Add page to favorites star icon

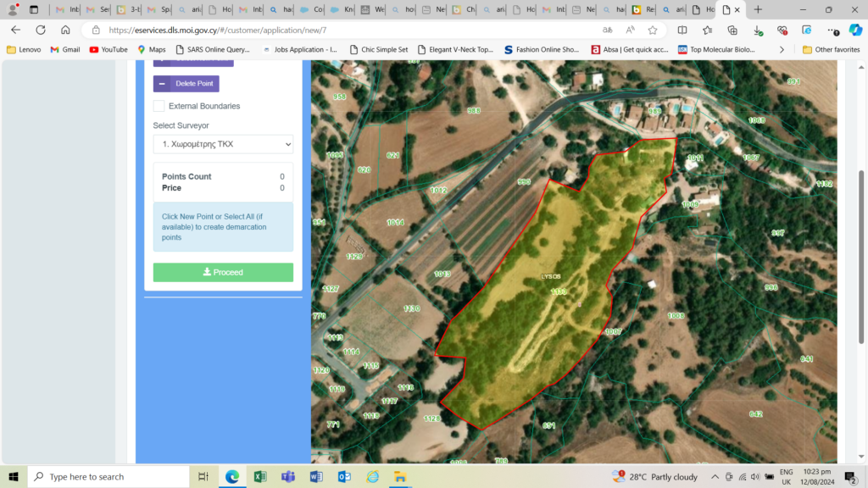point(653,30)
